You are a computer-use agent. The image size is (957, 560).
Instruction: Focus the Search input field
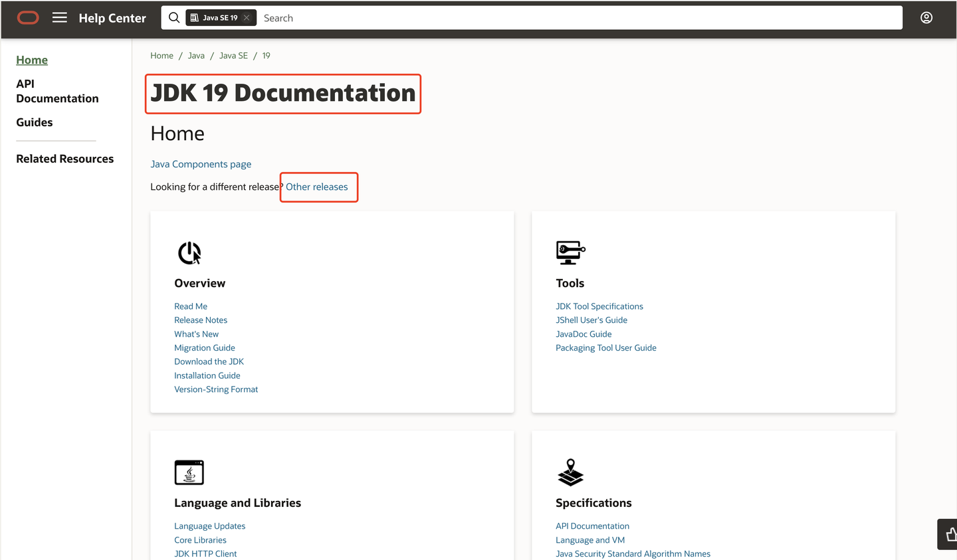[578, 18]
